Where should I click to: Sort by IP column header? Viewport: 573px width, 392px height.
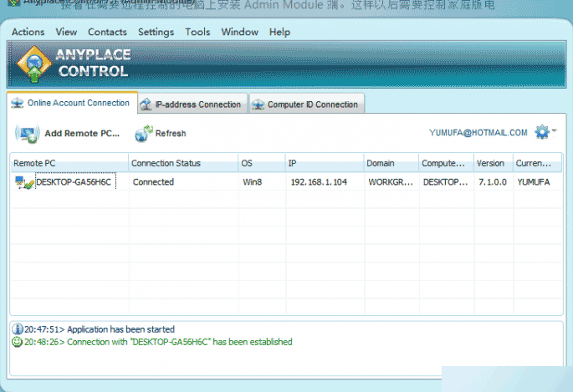325,163
